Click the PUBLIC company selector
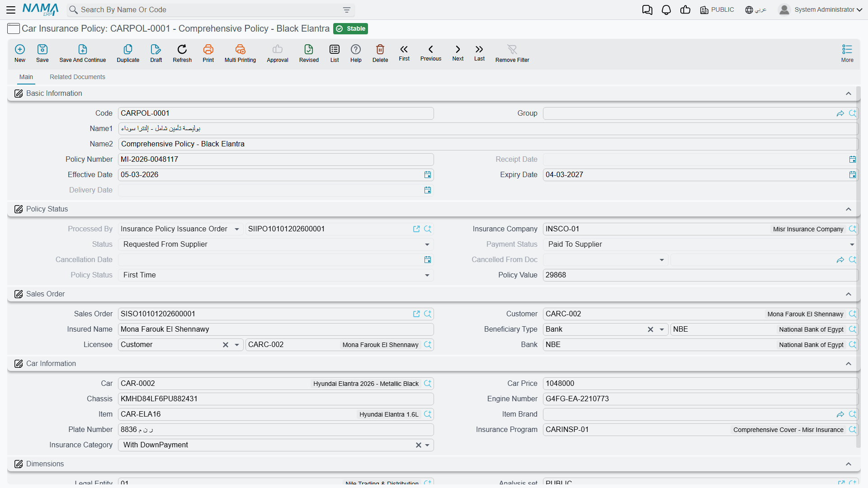 (x=717, y=9)
